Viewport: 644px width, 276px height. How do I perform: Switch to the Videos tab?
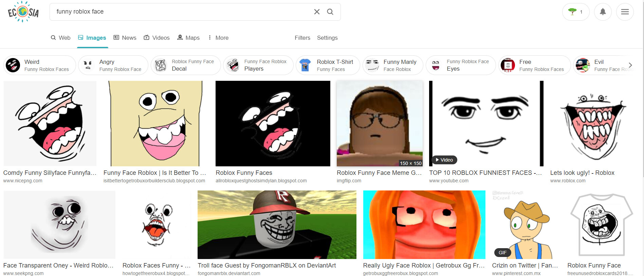[x=157, y=38]
